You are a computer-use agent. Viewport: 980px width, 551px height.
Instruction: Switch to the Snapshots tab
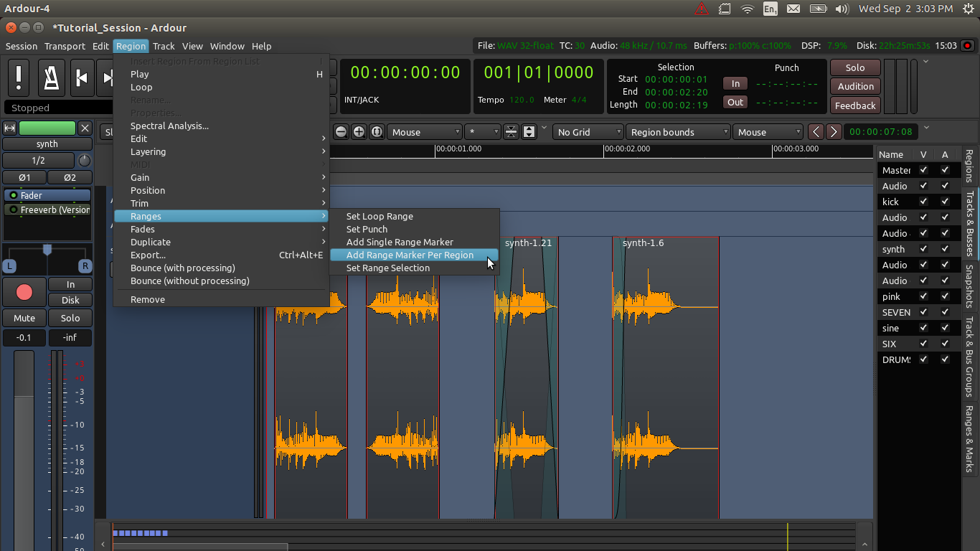[969, 286]
